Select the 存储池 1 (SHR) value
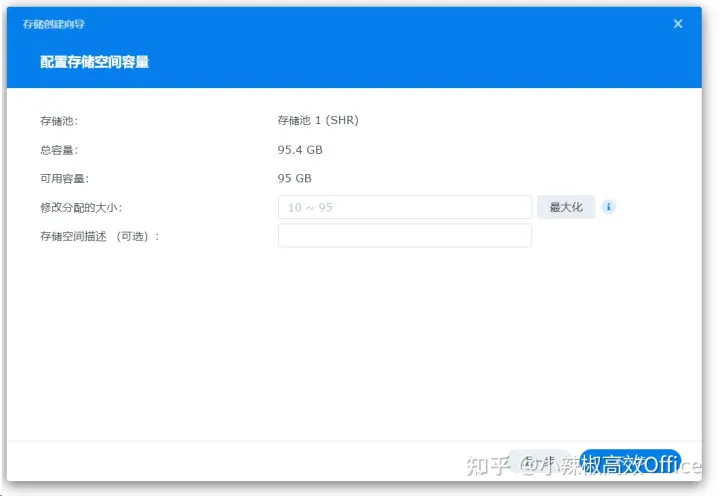720x496 pixels. tap(318, 120)
